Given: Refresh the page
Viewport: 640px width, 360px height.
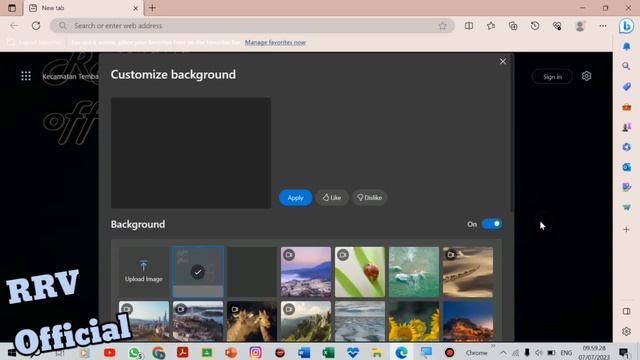Looking at the screenshot, I should coord(36,26).
